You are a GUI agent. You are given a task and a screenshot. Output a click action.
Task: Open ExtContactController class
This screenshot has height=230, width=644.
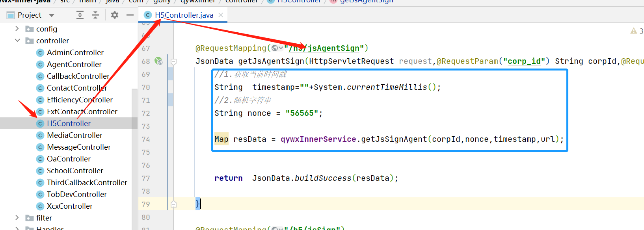(x=82, y=111)
